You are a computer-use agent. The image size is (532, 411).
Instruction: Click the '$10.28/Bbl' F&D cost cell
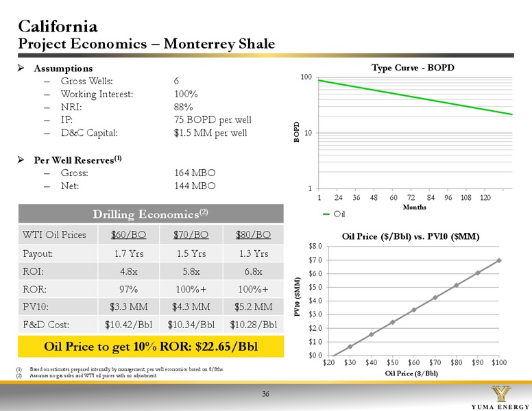254,325
